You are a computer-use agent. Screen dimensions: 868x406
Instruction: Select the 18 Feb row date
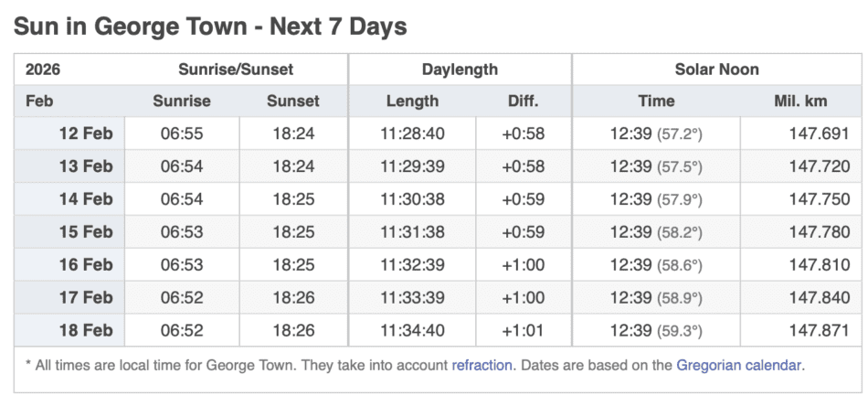tap(85, 331)
